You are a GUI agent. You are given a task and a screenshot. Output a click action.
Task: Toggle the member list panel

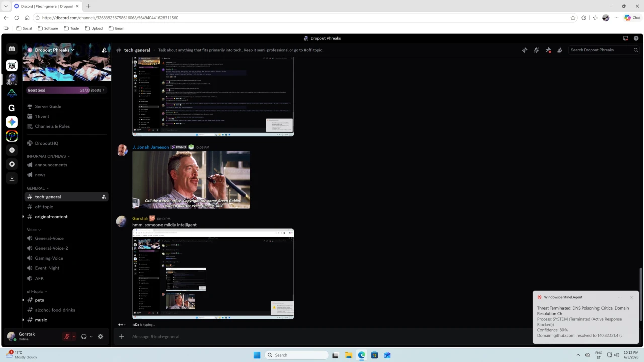click(560, 50)
